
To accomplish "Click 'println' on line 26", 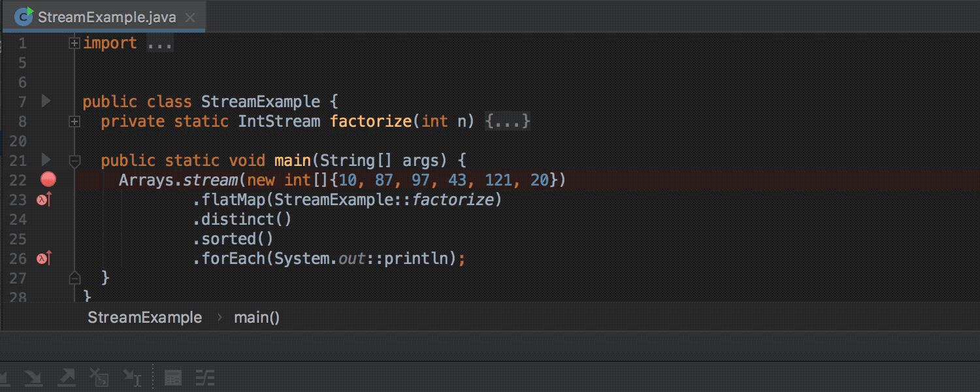I will point(416,259).
